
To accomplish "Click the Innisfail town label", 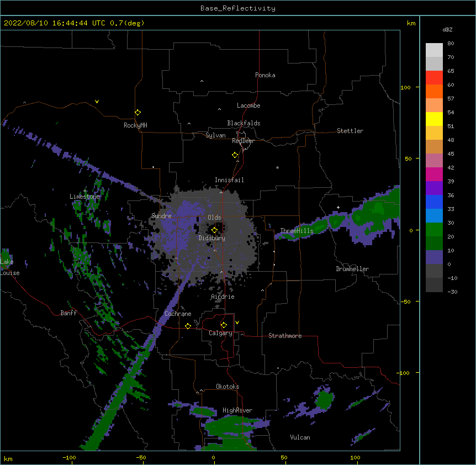I will point(229,180).
